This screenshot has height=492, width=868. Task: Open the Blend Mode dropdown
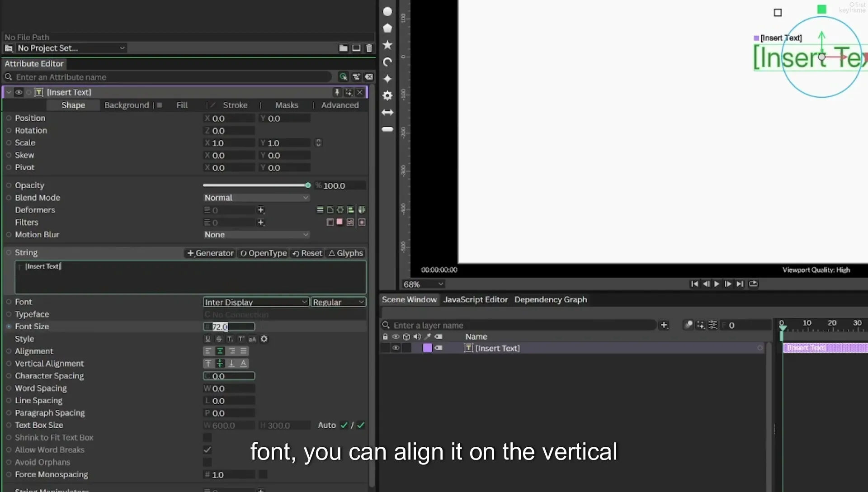click(256, 198)
